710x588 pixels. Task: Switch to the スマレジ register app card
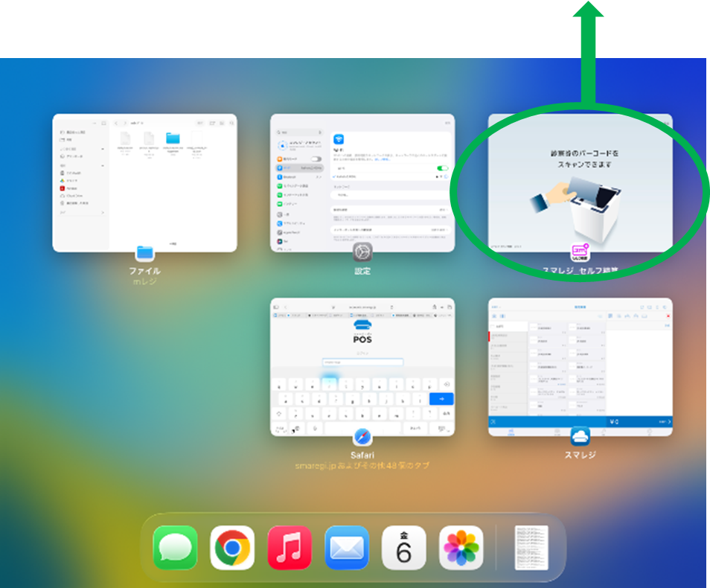(580, 365)
